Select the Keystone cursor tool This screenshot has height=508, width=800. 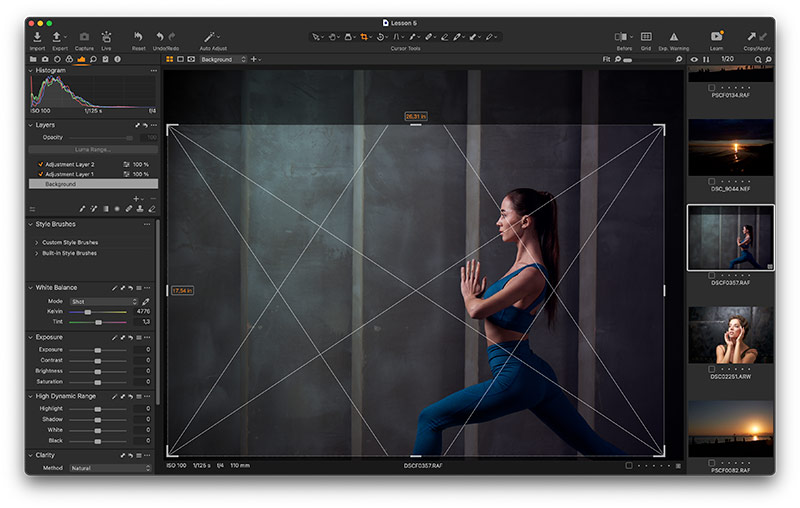396,37
